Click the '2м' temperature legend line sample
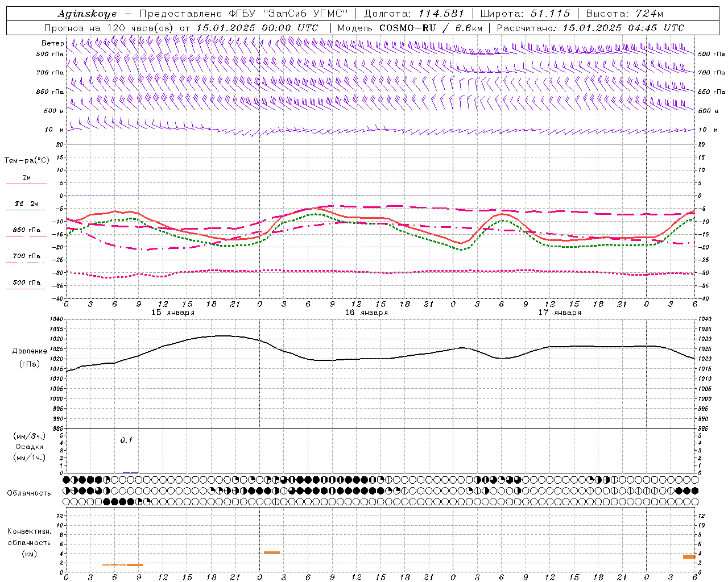 tap(27, 184)
